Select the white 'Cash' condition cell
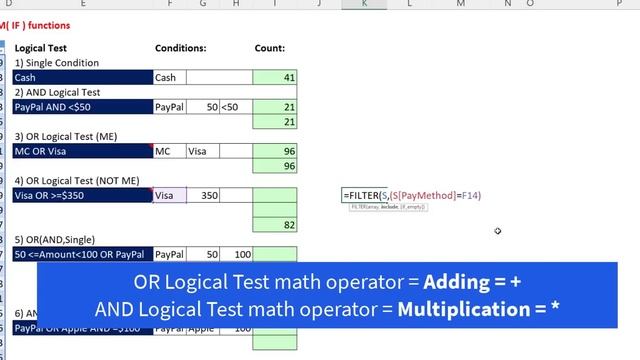This screenshot has width=640, height=360. [x=170, y=78]
